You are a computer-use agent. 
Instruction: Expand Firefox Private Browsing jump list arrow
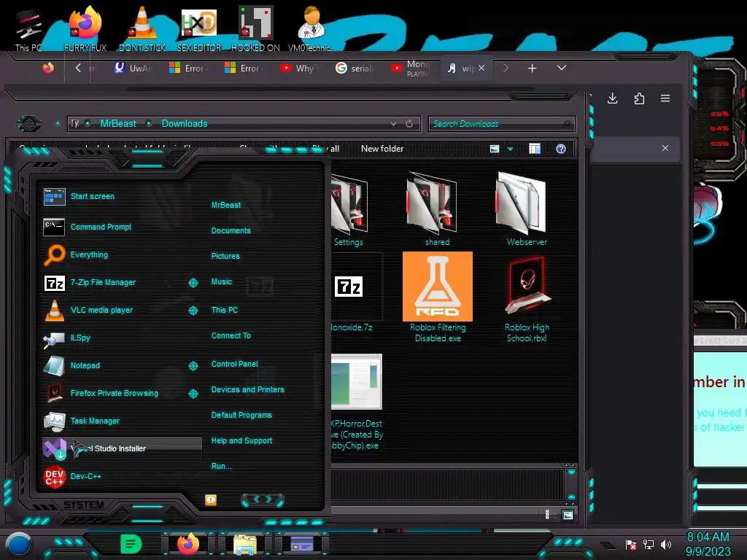[x=193, y=393]
